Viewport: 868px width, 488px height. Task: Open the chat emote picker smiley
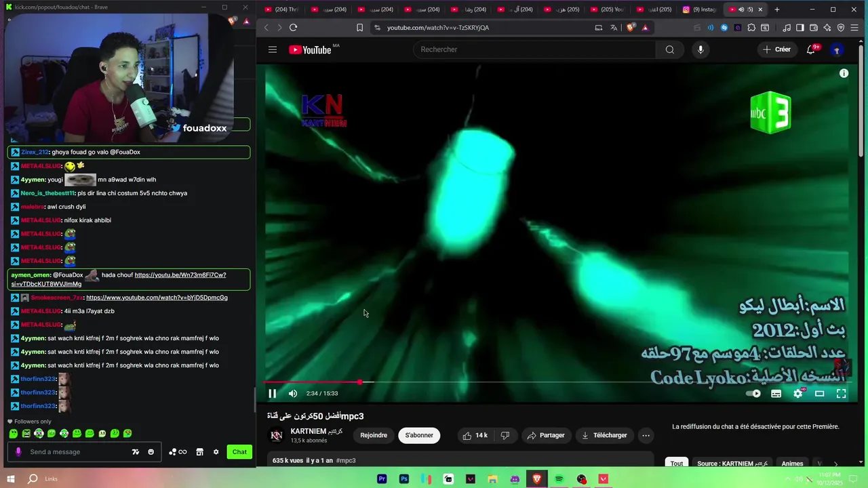151,452
